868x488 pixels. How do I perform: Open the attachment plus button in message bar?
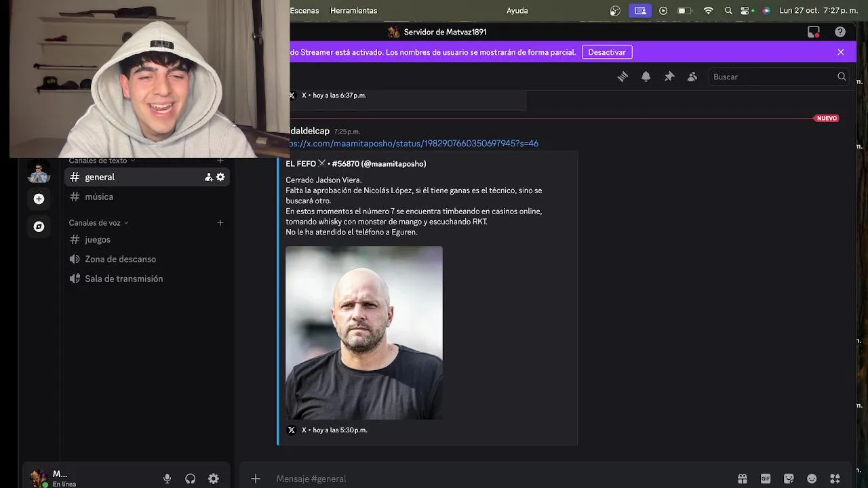point(256,479)
